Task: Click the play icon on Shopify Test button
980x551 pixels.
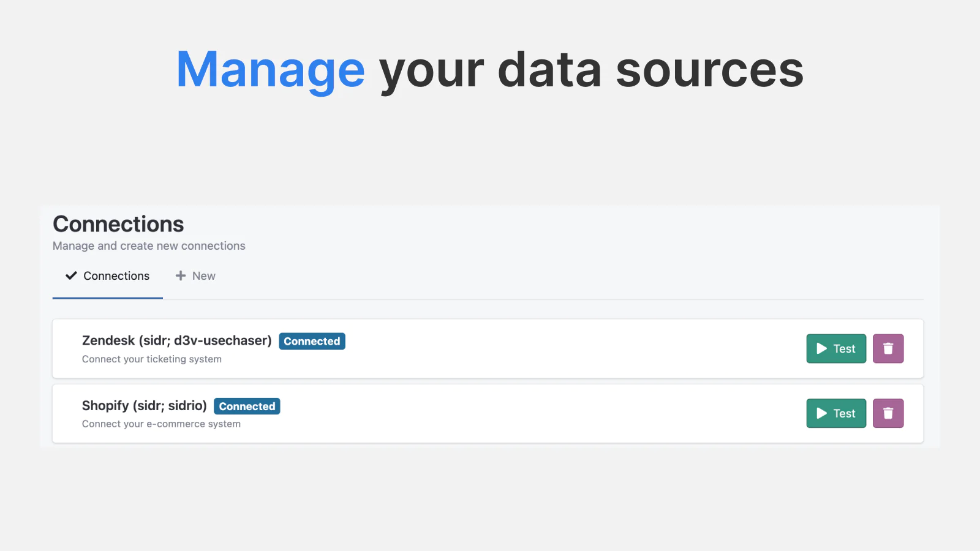Action: pyautogui.click(x=822, y=413)
